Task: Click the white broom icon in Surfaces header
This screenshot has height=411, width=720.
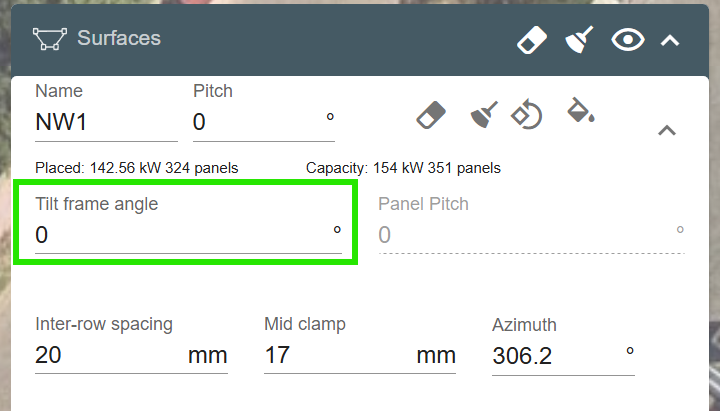Action: [x=580, y=40]
